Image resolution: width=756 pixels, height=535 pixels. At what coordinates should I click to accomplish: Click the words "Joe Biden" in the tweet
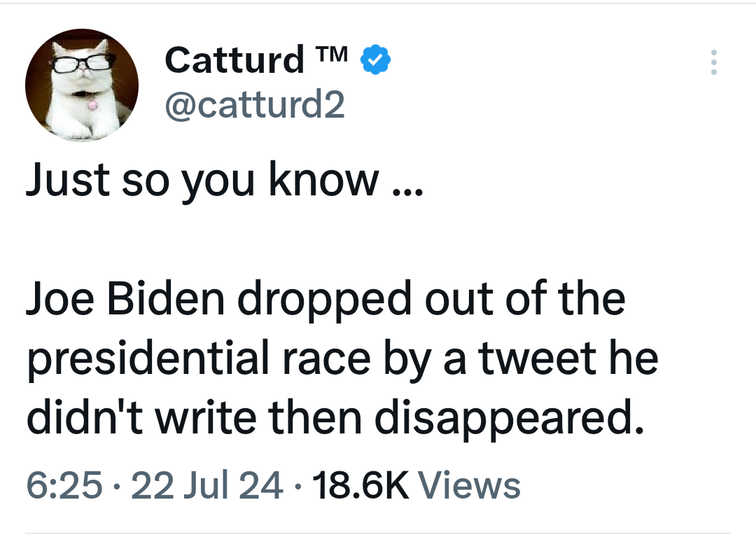tap(125, 299)
